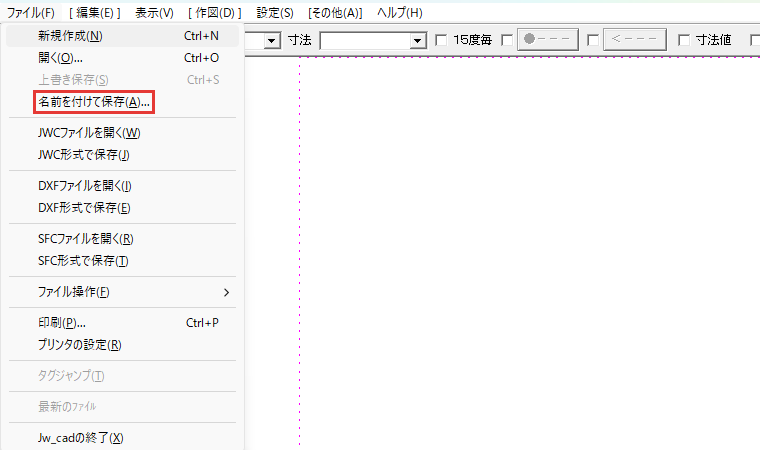Click the grayed 最新のファイル entry
Screen dimensions: 760x450
click(122, 407)
